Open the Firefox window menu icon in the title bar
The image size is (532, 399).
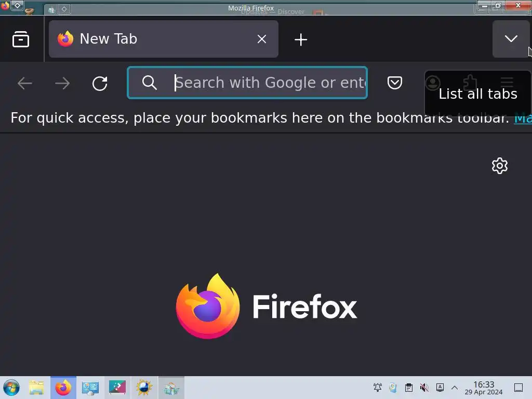click(5, 5)
